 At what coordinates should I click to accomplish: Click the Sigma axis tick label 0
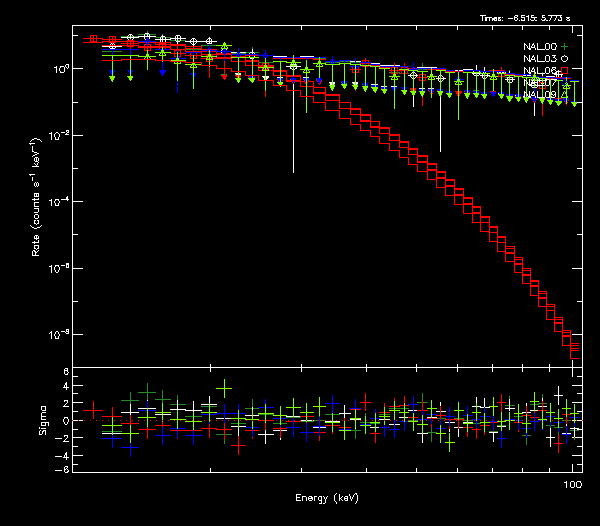pos(64,420)
